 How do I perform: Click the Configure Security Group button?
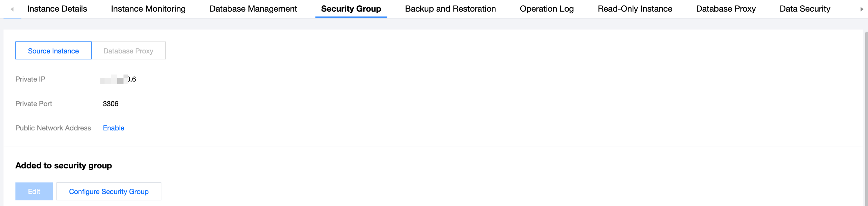pos(109,192)
